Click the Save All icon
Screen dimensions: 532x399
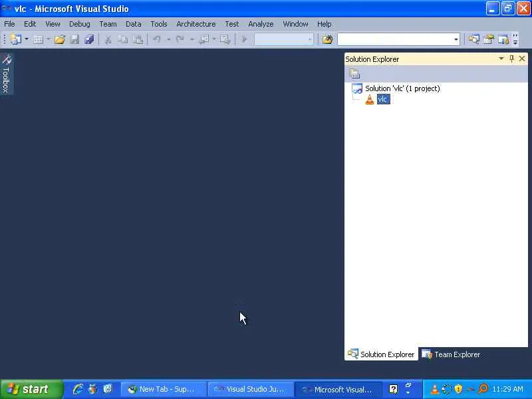pos(89,39)
